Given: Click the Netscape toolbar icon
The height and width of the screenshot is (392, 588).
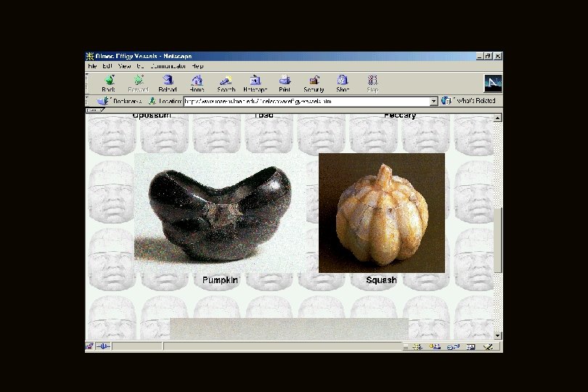Looking at the screenshot, I should (x=255, y=80).
